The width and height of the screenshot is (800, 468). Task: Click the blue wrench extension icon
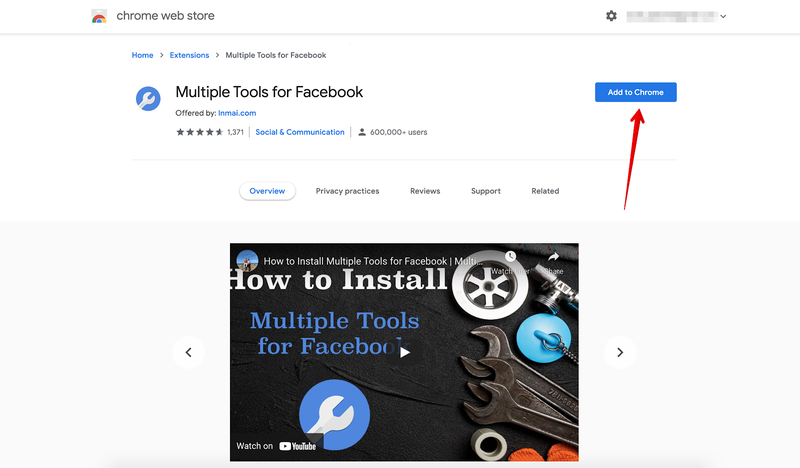(148, 98)
